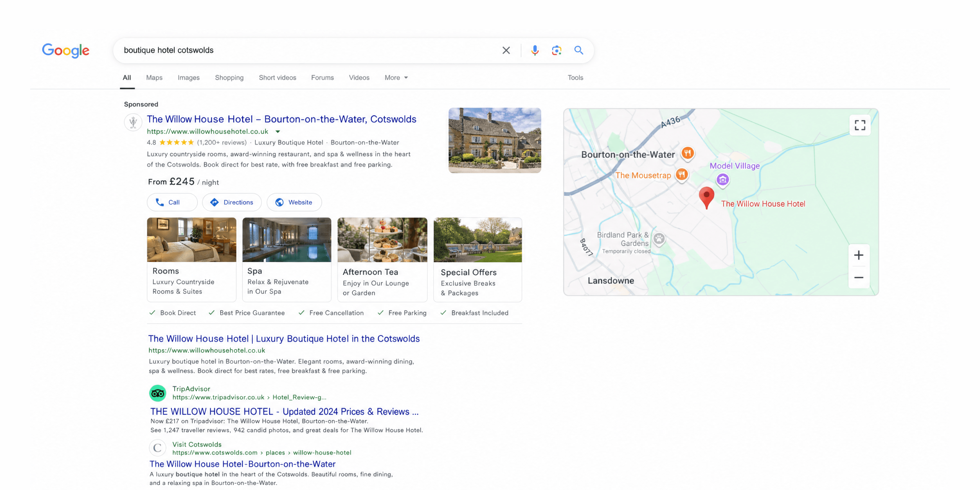This screenshot has height=490, width=980.
Task: Open the organic 'Luxury Boutique Hotel in the Cotswolds' result
Action: click(x=284, y=338)
